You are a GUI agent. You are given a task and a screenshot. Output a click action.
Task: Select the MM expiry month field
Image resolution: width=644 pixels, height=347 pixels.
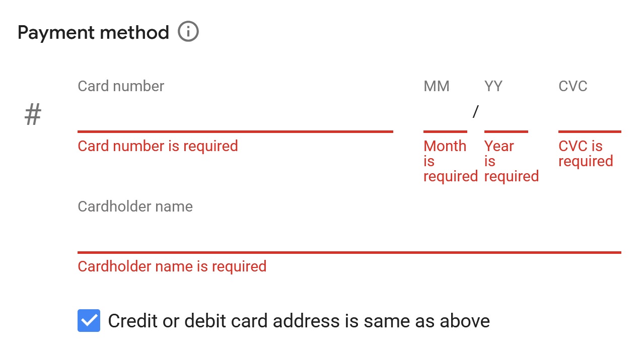(x=445, y=114)
